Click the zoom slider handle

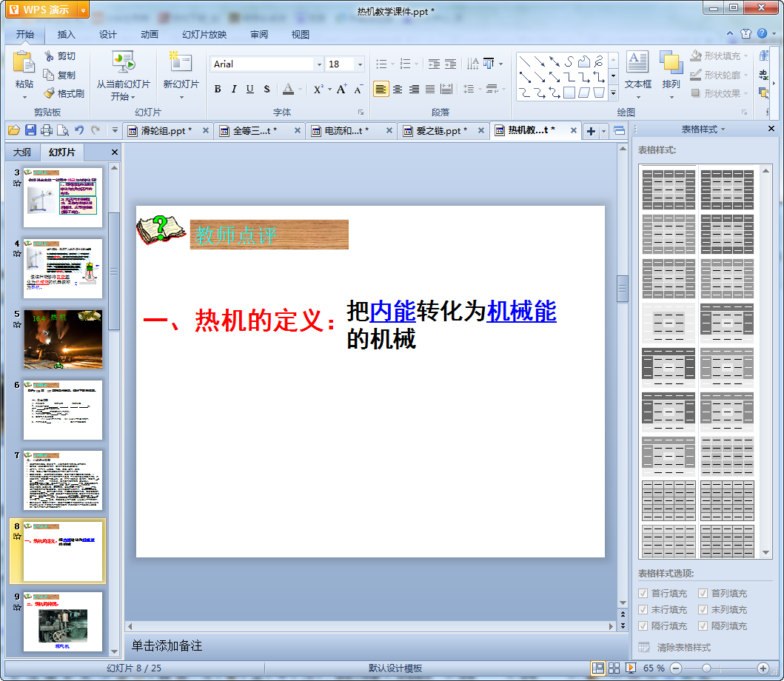coord(706,668)
